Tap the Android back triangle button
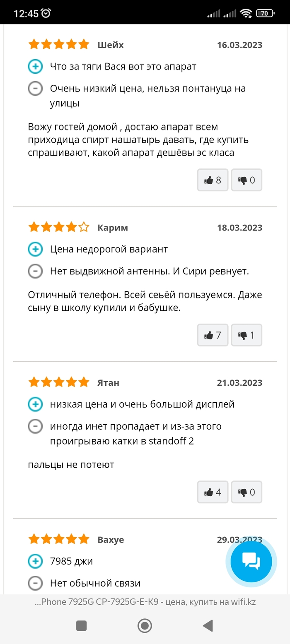 coord(208,626)
